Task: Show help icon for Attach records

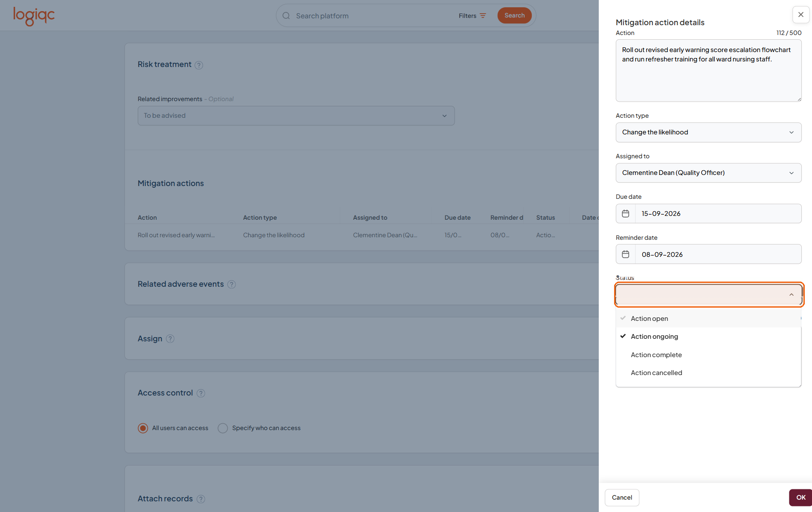Action: (x=201, y=499)
